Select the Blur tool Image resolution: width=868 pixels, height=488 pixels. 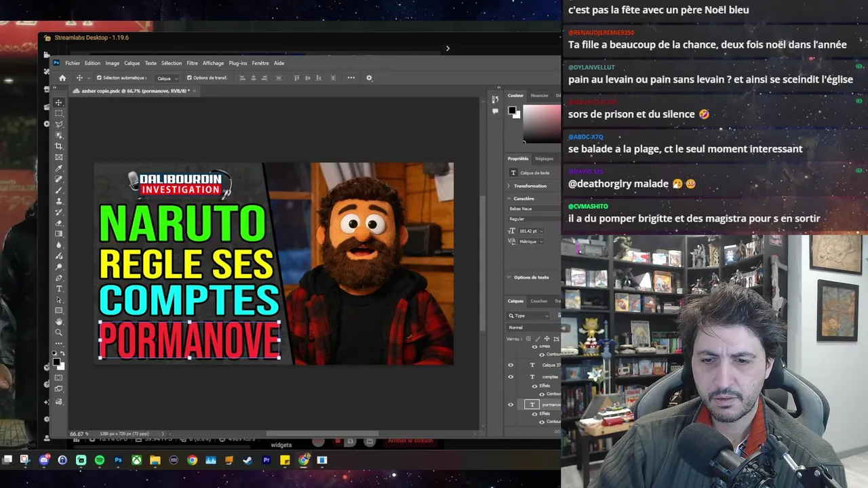click(59, 245)
